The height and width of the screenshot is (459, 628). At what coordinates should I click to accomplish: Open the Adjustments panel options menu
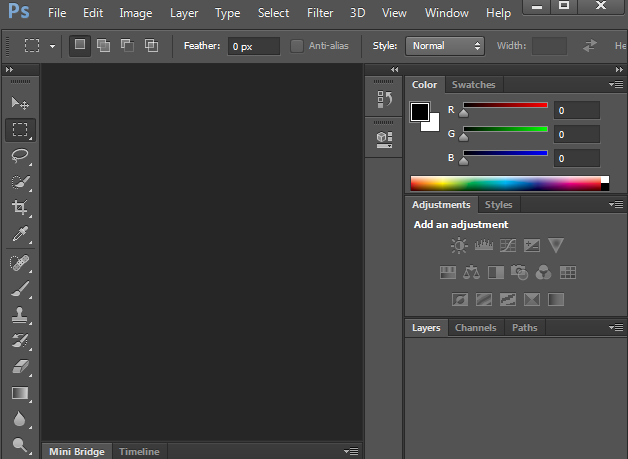pos(616,205)
